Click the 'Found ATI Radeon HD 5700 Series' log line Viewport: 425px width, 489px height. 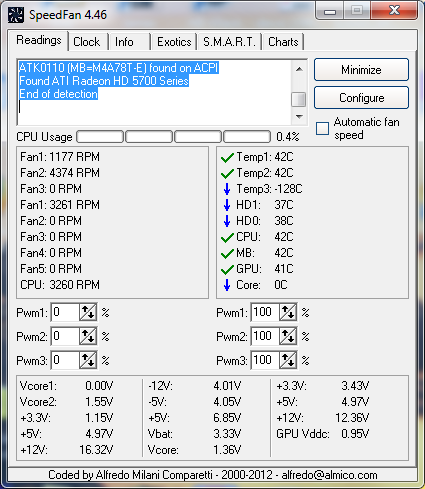click(x=104, y=81)
